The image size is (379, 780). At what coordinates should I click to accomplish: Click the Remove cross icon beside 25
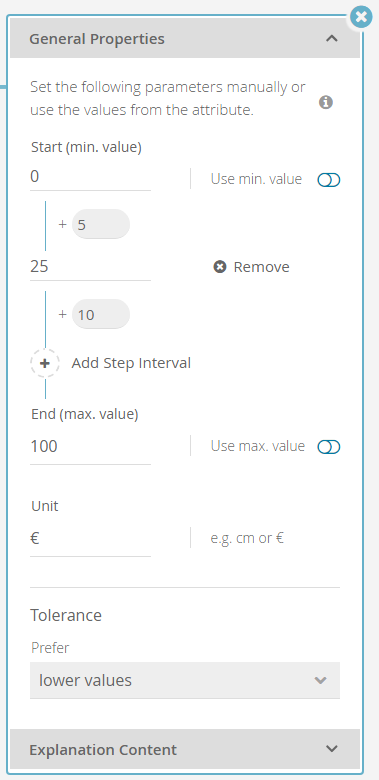click(x=219, y=267)
